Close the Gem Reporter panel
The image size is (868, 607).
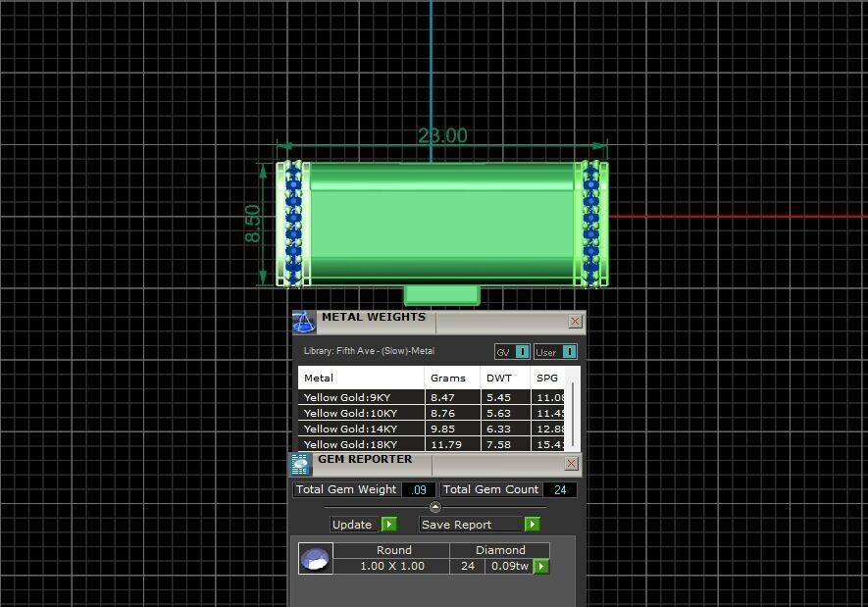[x=571, y=463]
